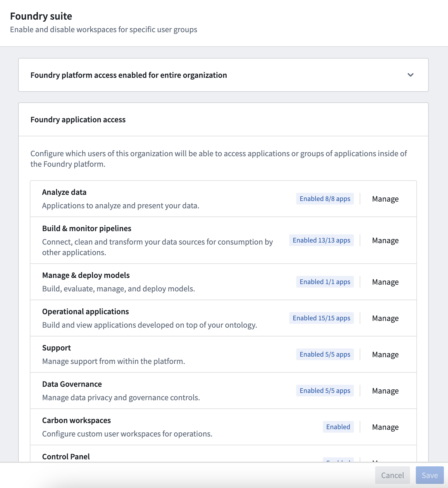The image size is (448, 488).
Task: Select the Build & monitor pipelines heading
Action: 87,228
